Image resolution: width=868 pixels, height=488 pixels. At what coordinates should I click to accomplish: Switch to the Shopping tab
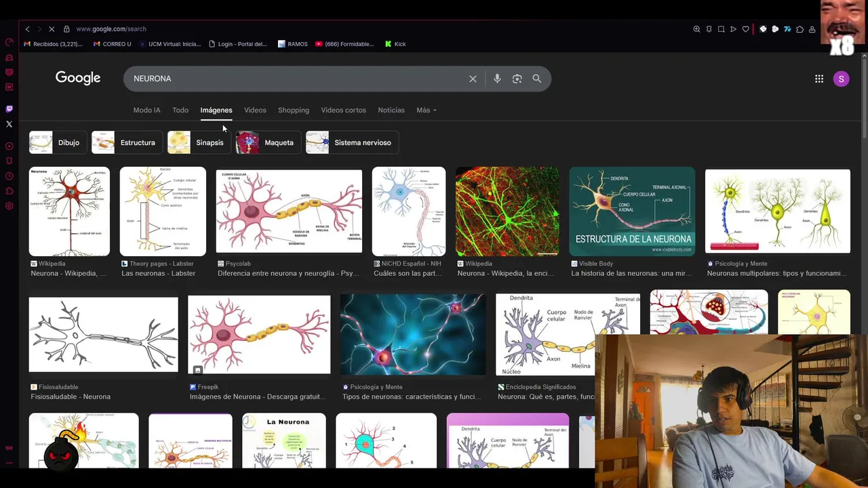[x=294, y=110]
